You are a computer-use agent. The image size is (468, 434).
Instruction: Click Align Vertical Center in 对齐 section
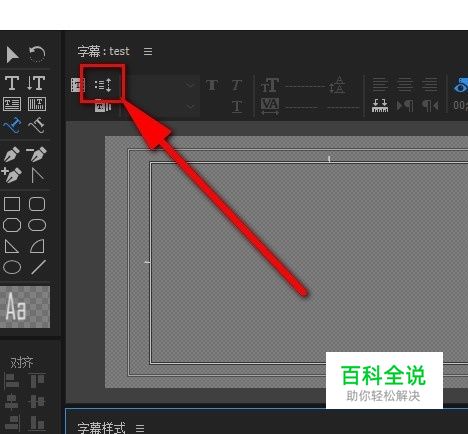(37, 402)
